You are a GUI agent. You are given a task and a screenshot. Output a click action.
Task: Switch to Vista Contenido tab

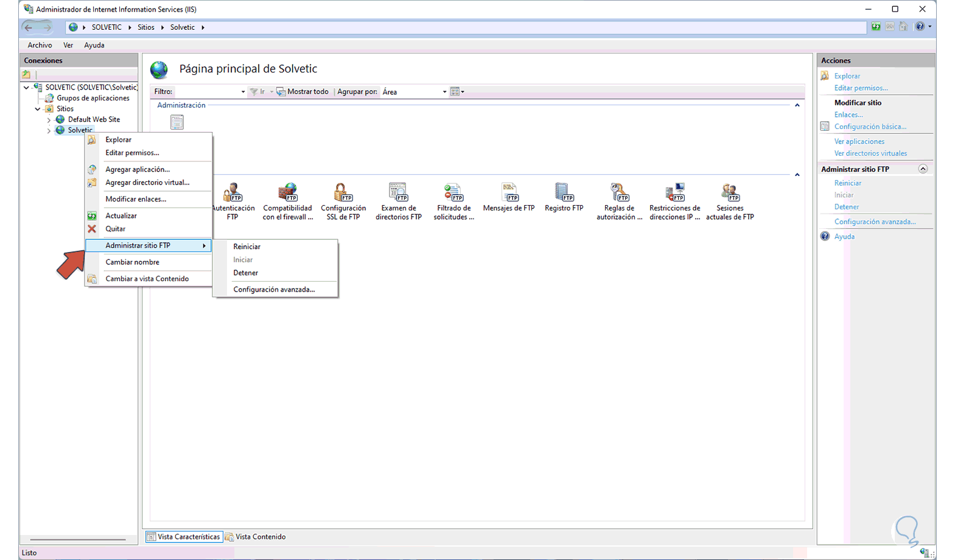pyautogui.click(x=256, y=537)
